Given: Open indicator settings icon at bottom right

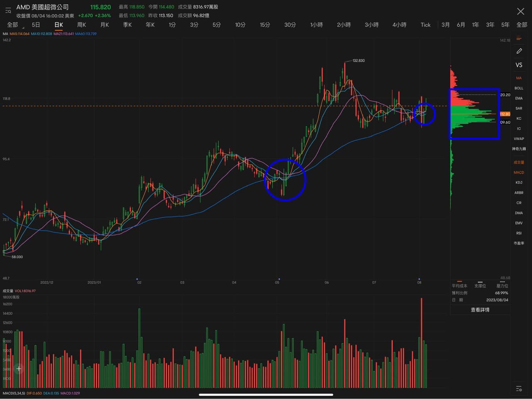Looking at the screenshot, I should 519,389.
